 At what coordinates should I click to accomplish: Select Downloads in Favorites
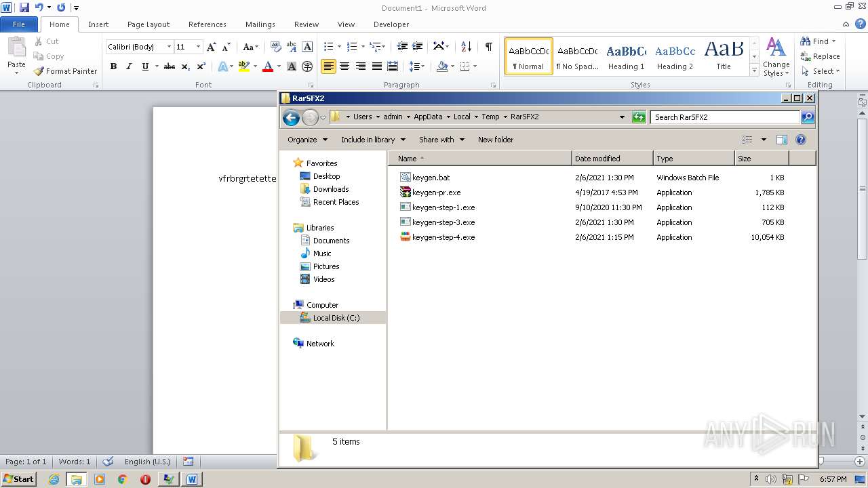pyautogui.click(x=331, y=189)
